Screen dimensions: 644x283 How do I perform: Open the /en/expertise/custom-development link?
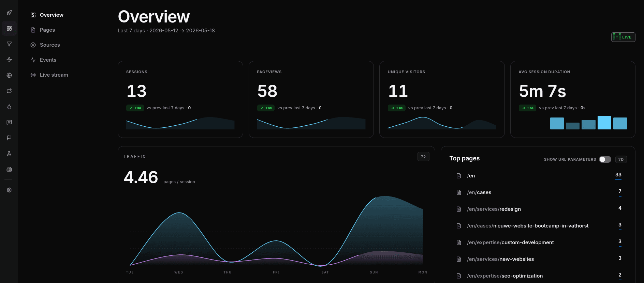[x=510, y=242]
